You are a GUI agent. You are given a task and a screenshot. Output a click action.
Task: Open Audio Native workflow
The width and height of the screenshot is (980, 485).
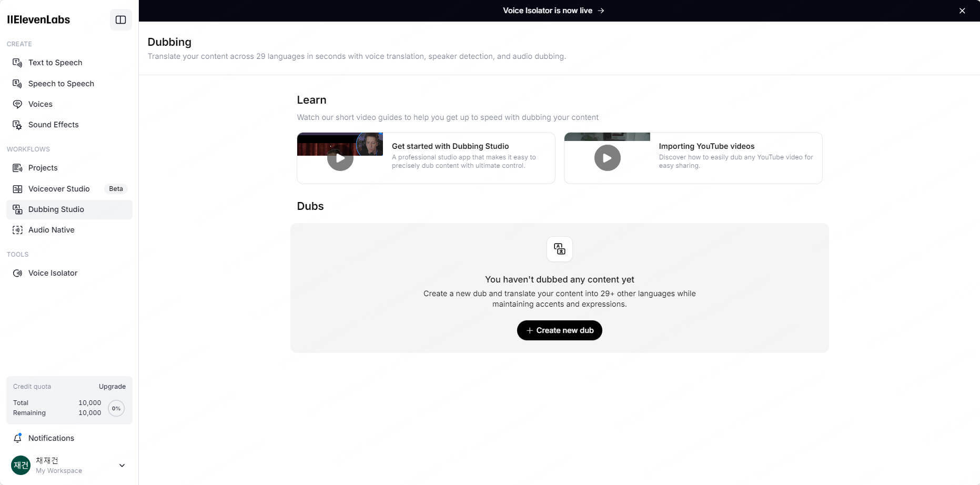[69, 230]
